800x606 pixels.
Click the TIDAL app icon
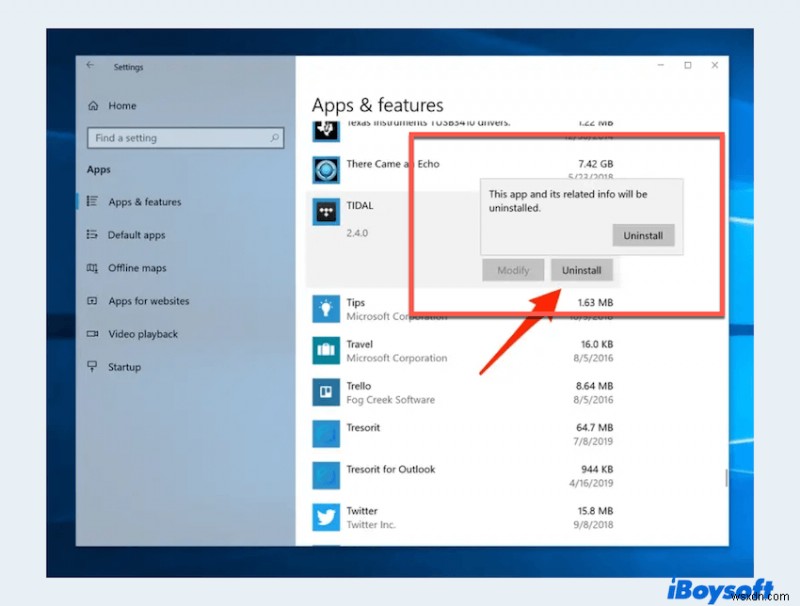coord(326,212)
